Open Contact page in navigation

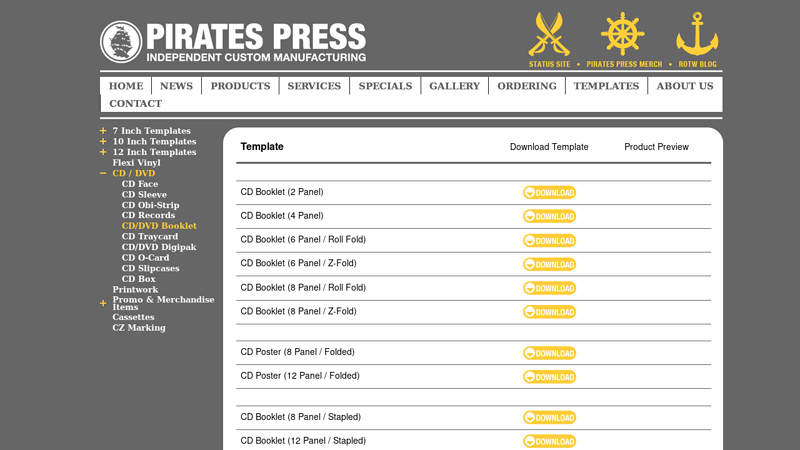tap(135, 104)
